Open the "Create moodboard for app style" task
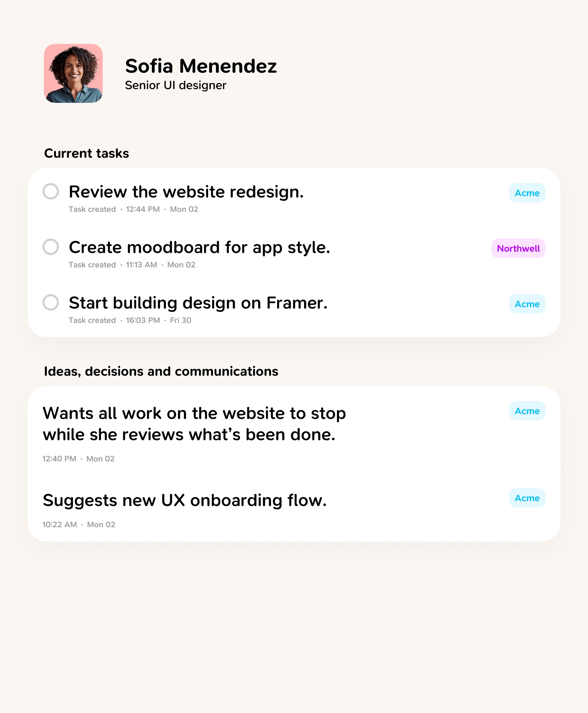The width and height of the screenshot is (588, 713). [199, 248]
